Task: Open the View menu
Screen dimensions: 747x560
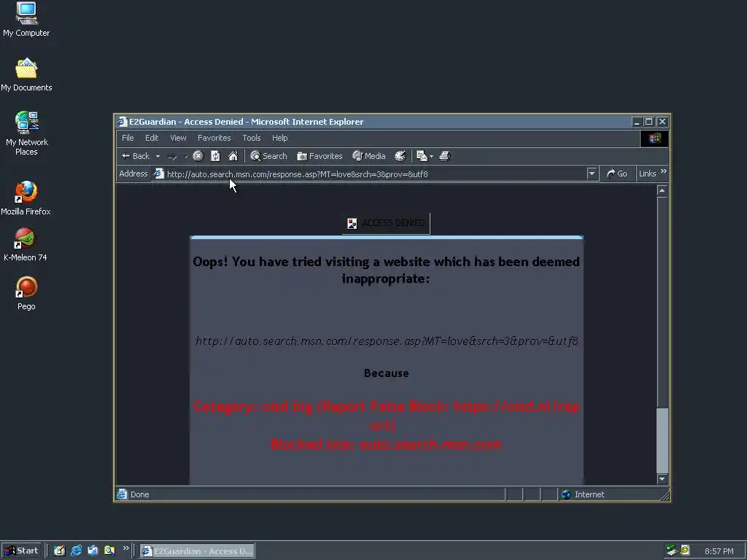Action: point(178,138)
